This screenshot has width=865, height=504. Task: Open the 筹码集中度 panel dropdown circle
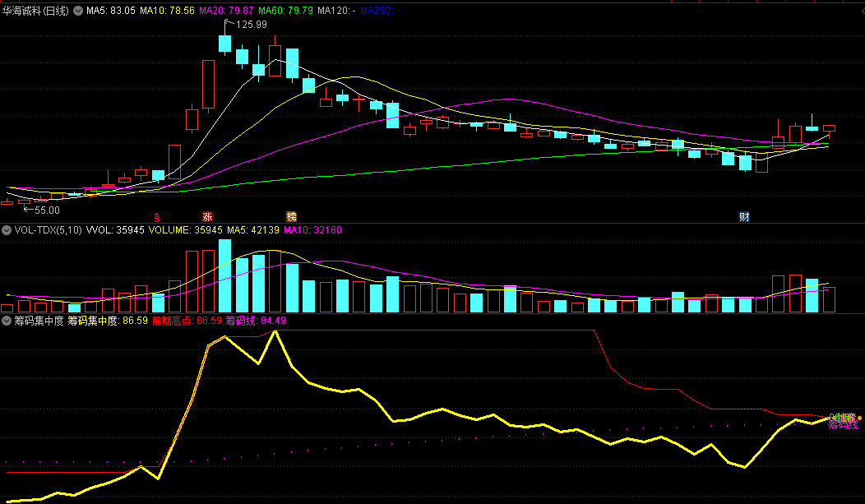(x=7, y=321)
